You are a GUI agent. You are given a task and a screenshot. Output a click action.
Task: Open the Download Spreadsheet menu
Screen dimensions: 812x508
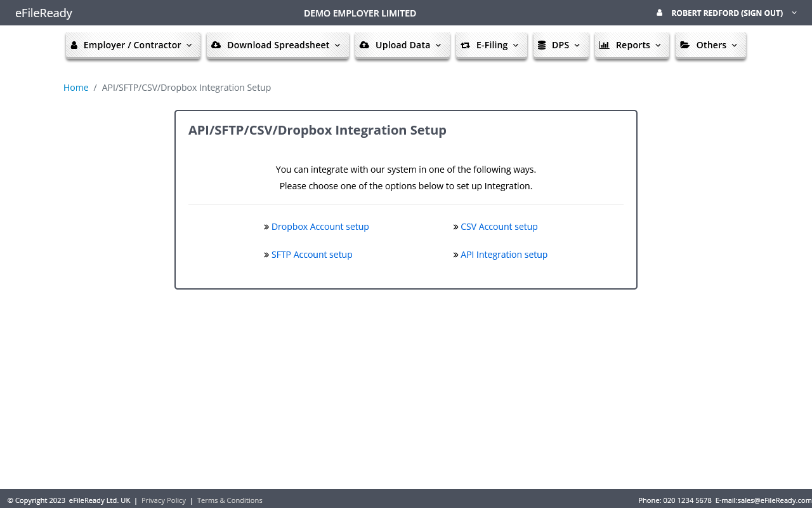pos(278,45)
